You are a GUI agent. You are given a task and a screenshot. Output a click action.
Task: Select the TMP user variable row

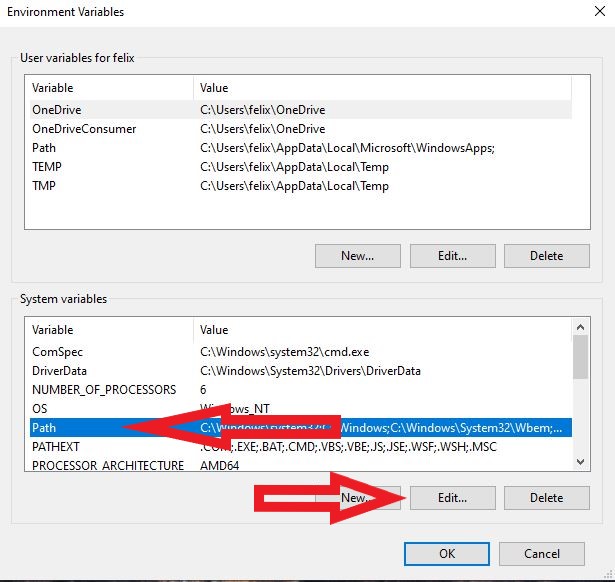(x=44, y=186)
